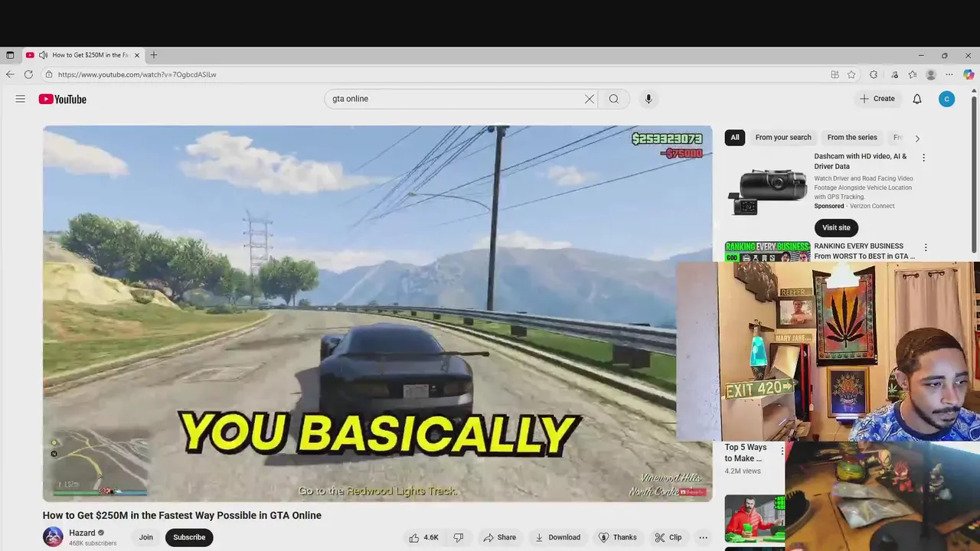Reload the current YouTube page
980x551 pixels.
(x=28, y=74)
